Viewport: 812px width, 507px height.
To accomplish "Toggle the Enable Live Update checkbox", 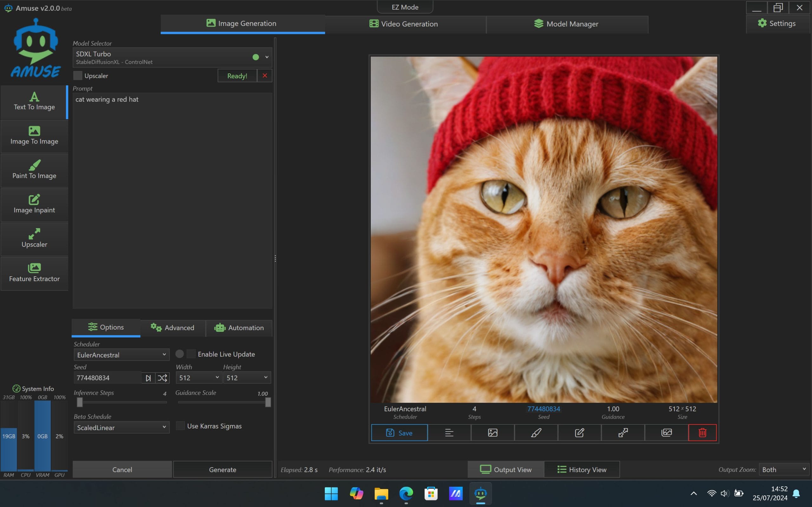I will (191, 354).
